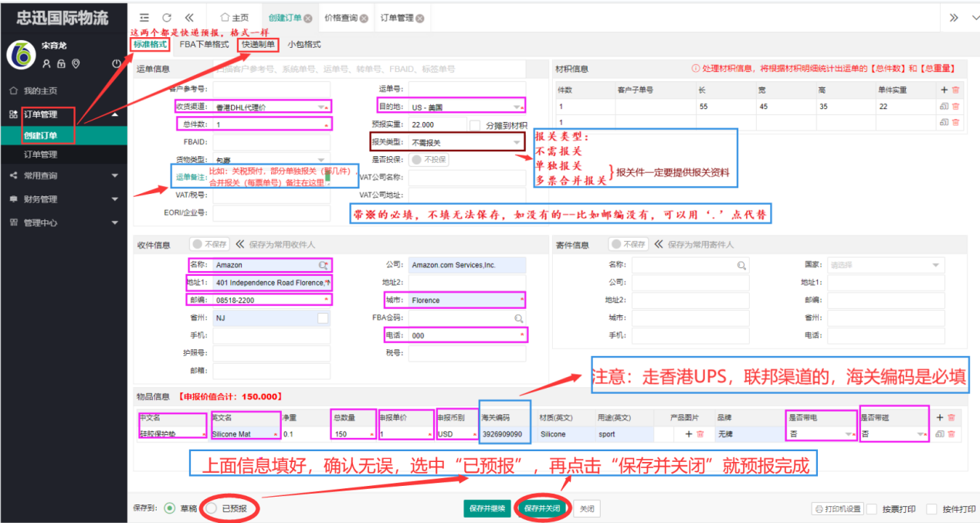Close the 价格查询 tab via its X icon
Image resolution: width=980 pixels, height=523 pixels.
coord(364,18)
